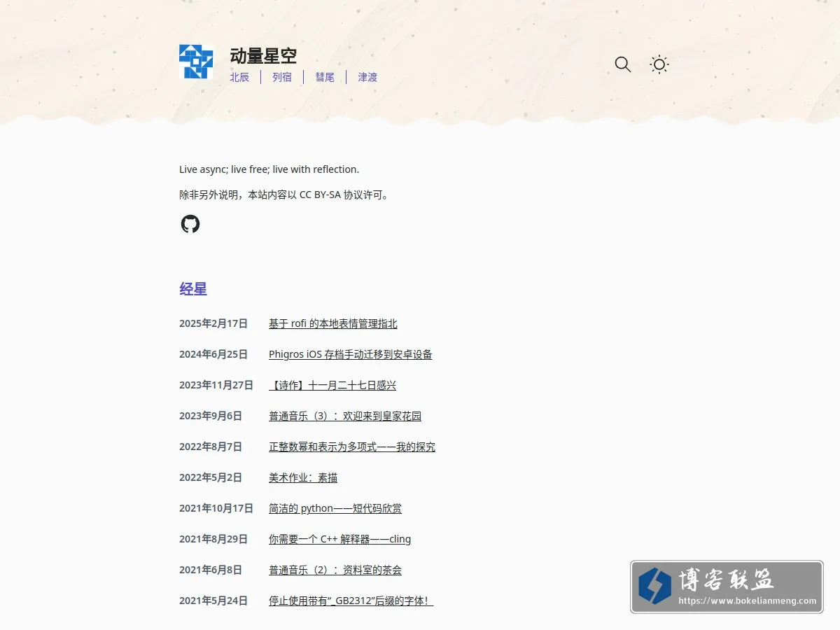The width and height of the screenshot is (840, 630).
Task: Click the date 2022年8月7日
Action: coord(211,447)
